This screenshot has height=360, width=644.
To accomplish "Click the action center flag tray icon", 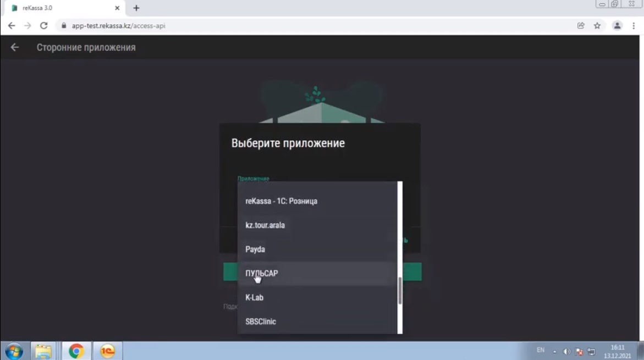I will click(579, 351).
